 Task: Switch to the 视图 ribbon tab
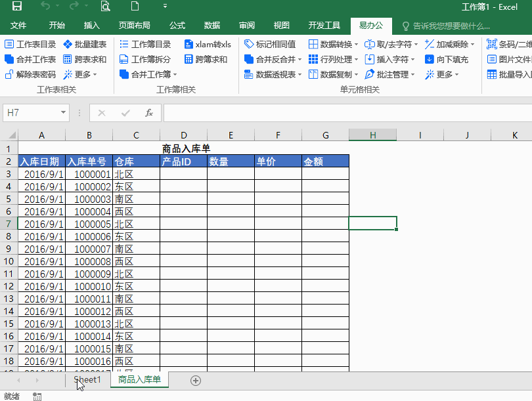click(282, 26)
